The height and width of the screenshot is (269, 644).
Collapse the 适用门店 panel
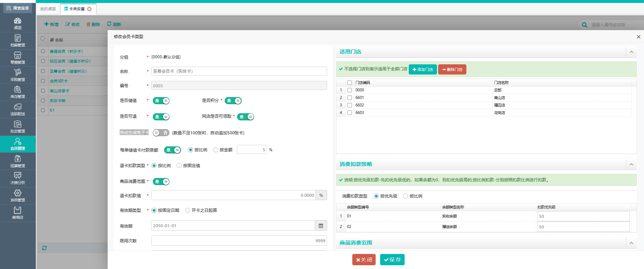(631, 52)
